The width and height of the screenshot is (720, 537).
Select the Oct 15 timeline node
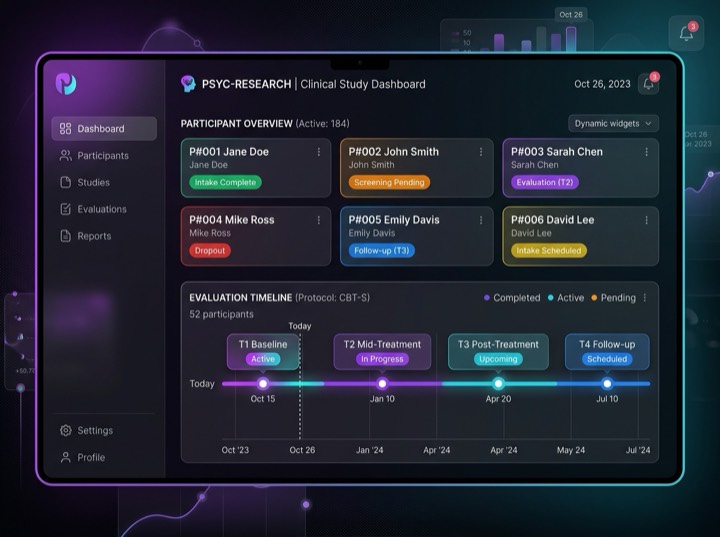[x=263, y=383]
